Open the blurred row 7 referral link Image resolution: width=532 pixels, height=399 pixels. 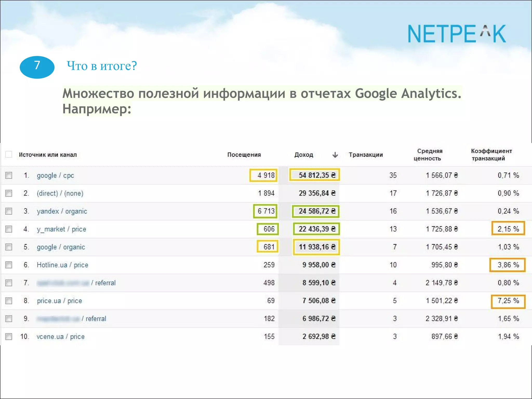coord(76,283)
